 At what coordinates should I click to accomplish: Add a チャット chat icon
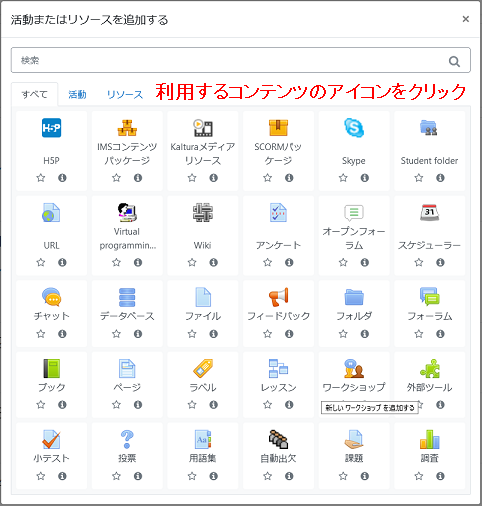pos(51,297)
